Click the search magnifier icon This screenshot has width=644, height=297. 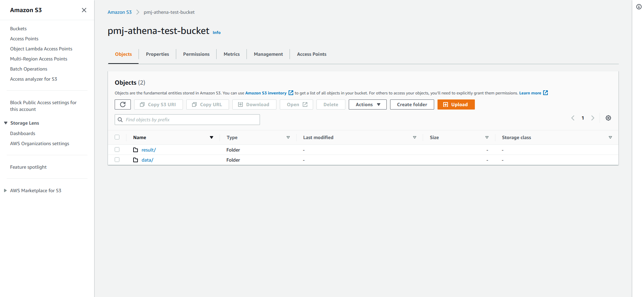point(120,120)
